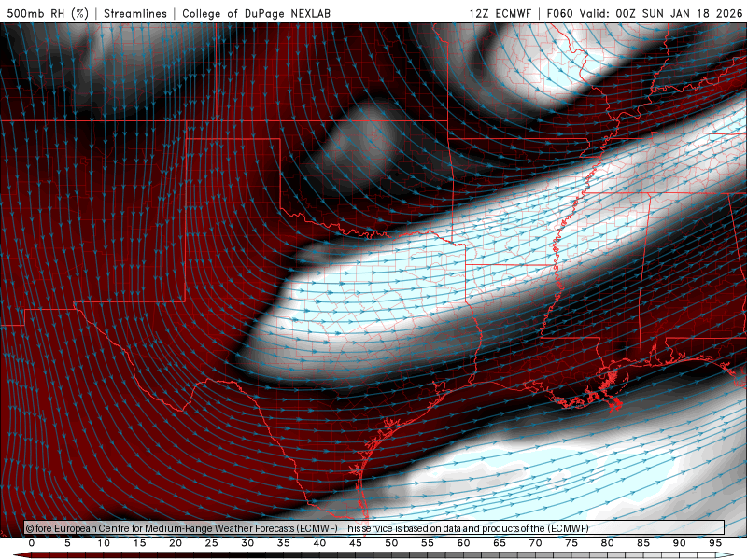Click the "75" value on the color scale

pyautogui.click(x=571, y=543)
